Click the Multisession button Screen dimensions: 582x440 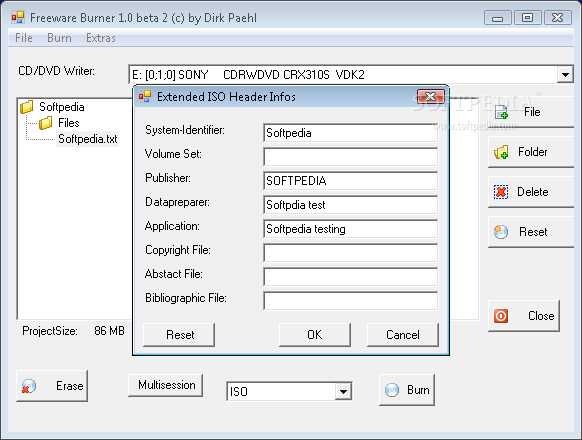coord(166,385)
